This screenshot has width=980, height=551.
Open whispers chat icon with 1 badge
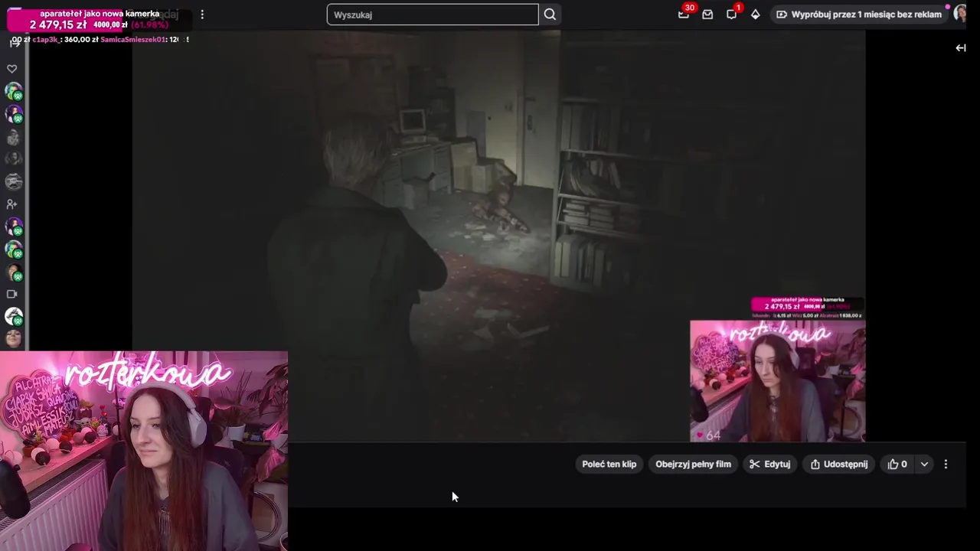[x=732, y=15]
